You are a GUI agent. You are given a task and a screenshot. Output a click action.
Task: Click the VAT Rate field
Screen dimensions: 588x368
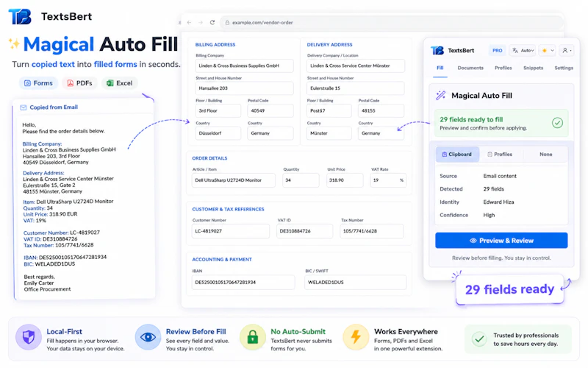[389, 180]
